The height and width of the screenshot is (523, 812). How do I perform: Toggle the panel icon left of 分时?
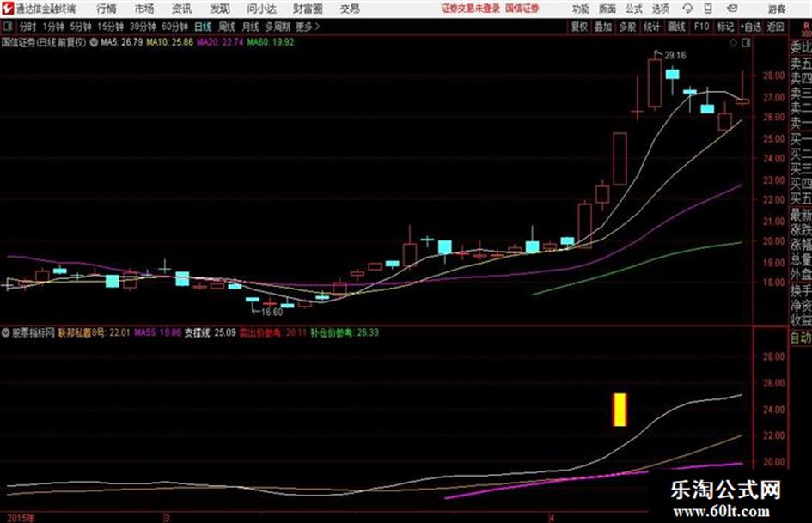[8, 27]
